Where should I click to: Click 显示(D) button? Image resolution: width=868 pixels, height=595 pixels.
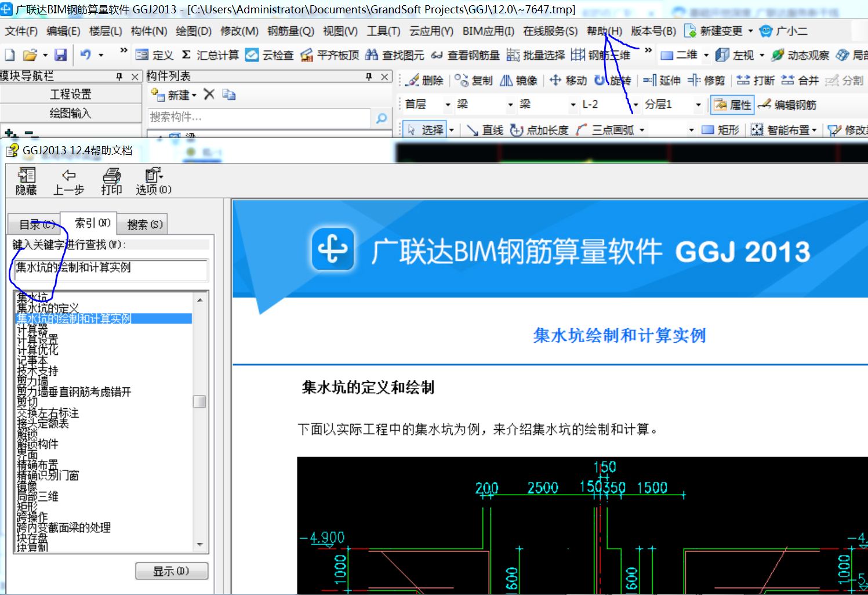tap(172, 571)
